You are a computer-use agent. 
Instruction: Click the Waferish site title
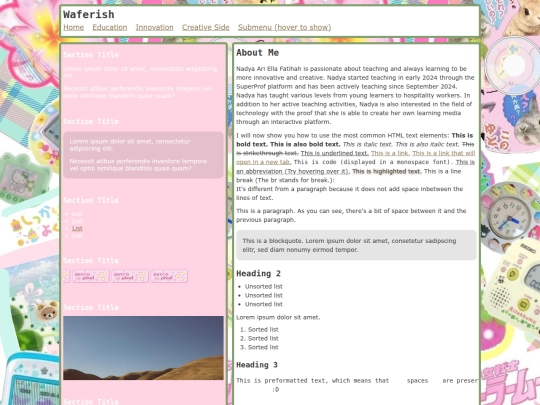89,14
